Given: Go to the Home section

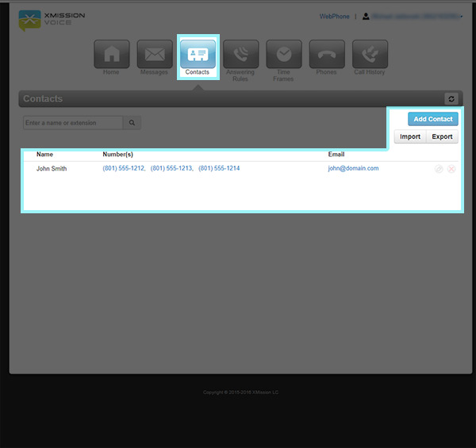Looking at the screenshot, I should click(112, 55).
